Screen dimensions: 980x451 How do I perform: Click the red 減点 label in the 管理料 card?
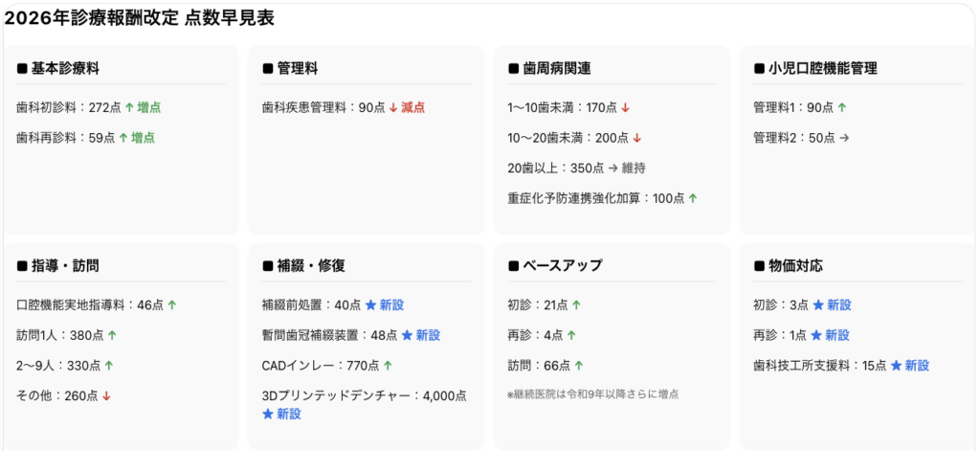[412, 108]
